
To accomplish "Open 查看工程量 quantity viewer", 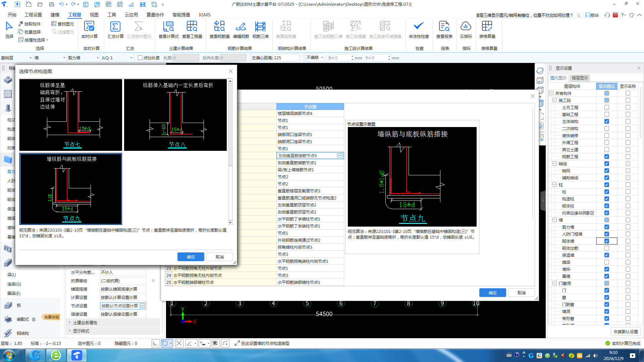I will click(192, 29).
